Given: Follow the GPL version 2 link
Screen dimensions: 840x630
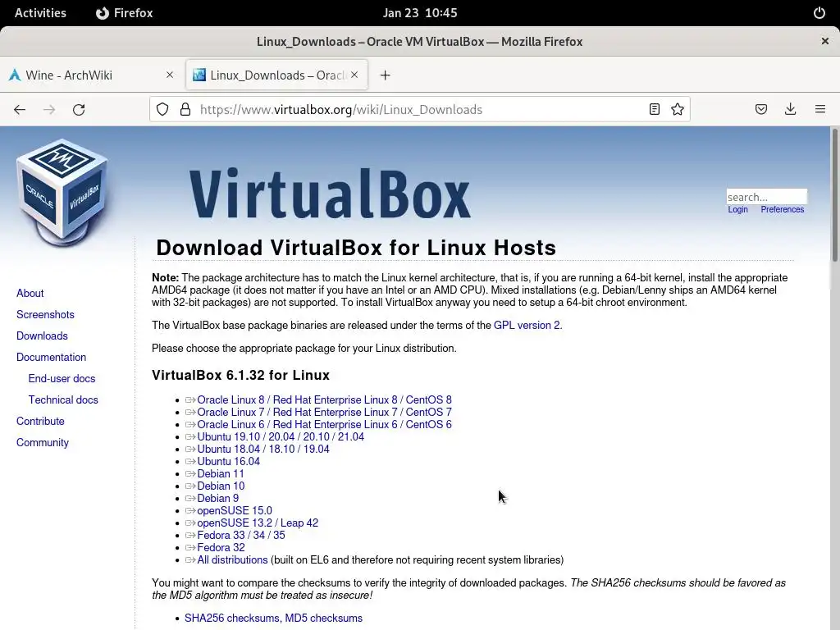Looking at the screenshot, I should click(527, 325).
